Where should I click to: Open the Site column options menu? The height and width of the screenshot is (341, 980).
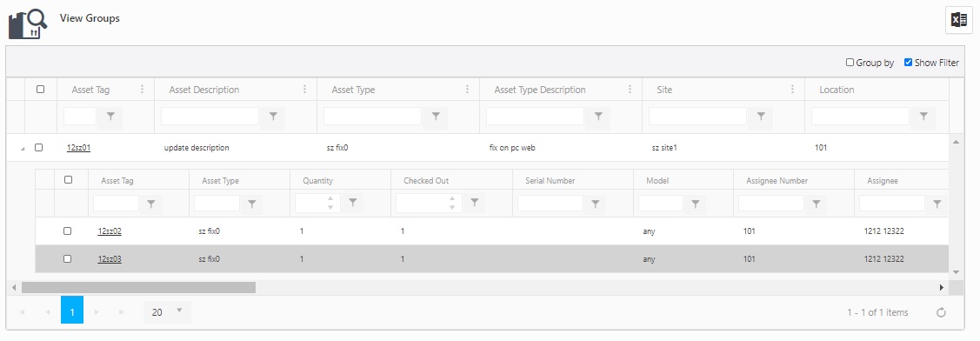[x=792, y=90]
